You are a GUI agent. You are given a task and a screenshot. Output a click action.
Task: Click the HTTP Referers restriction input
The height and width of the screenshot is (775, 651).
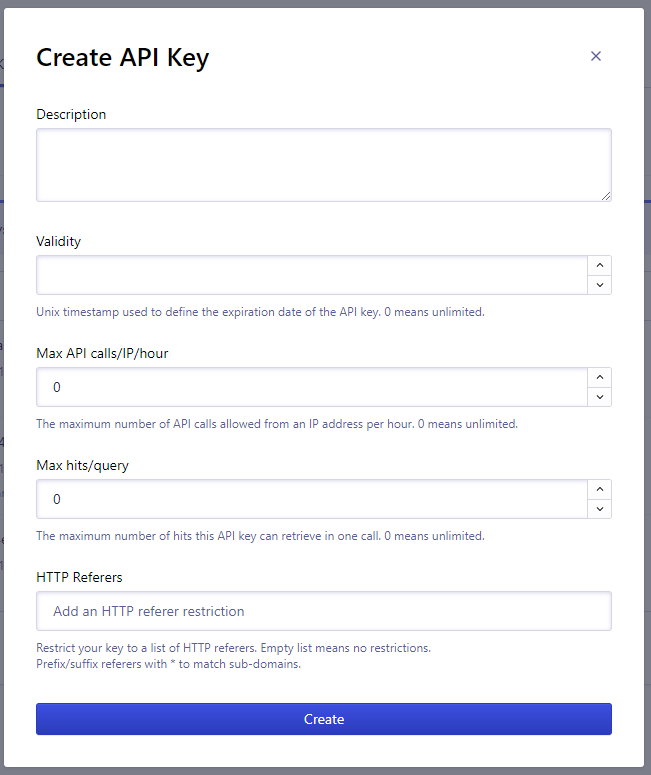pos(323,611)
